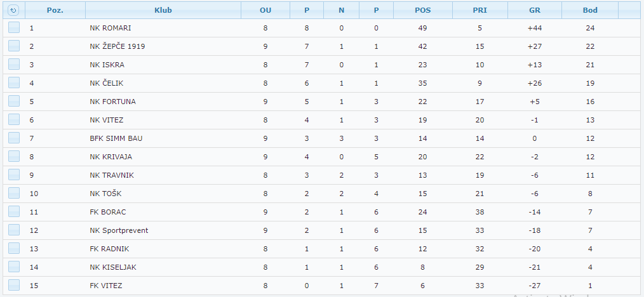Click the refresh icon in table header

(13, 10)
